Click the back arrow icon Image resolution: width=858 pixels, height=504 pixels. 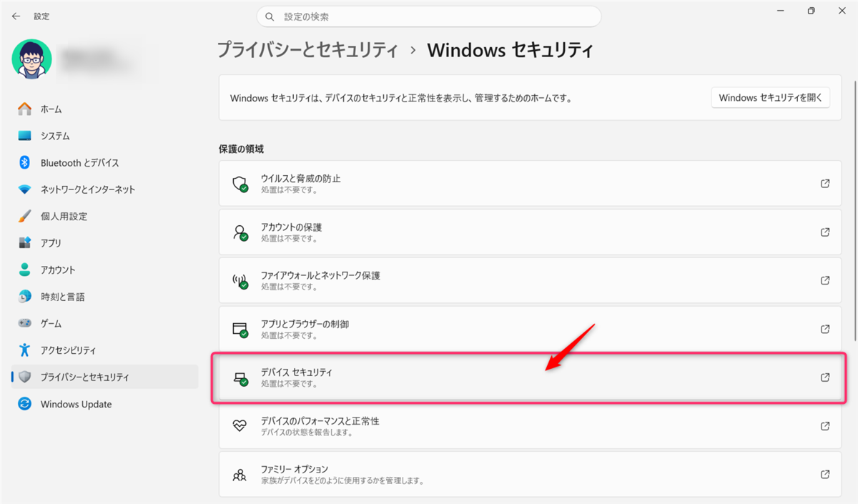pos(16,16)
